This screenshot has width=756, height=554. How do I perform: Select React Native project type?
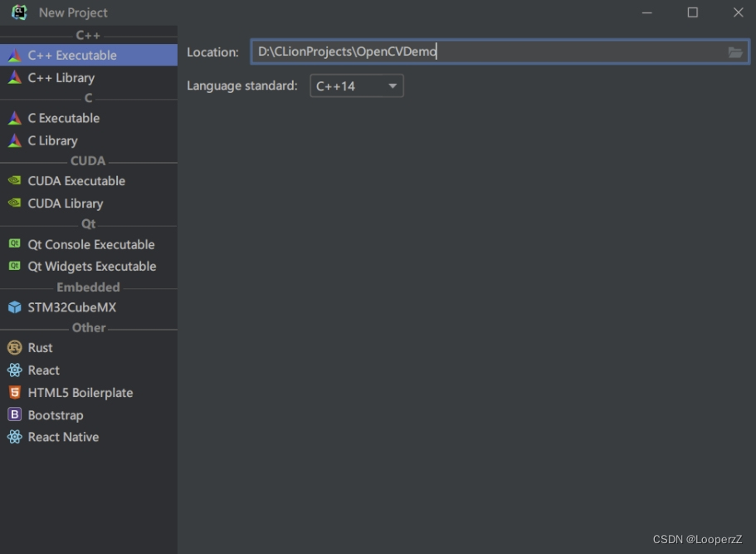89,437
